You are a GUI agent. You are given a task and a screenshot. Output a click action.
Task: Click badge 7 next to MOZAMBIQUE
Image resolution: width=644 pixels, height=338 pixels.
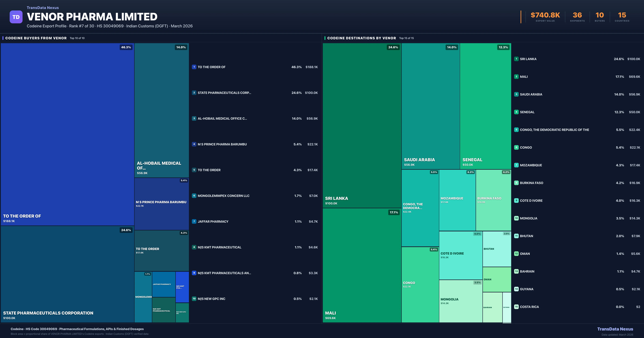tap(516, 165)
